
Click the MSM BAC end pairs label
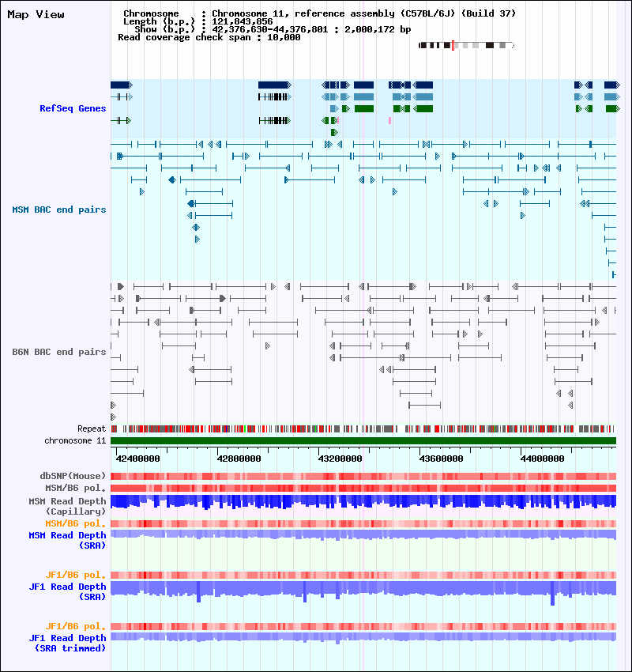coord(59,210)
